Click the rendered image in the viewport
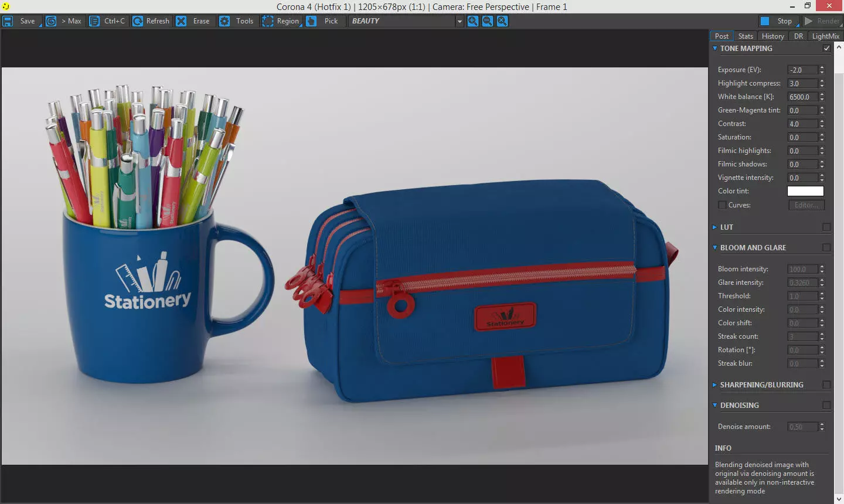 pos(355,266)
